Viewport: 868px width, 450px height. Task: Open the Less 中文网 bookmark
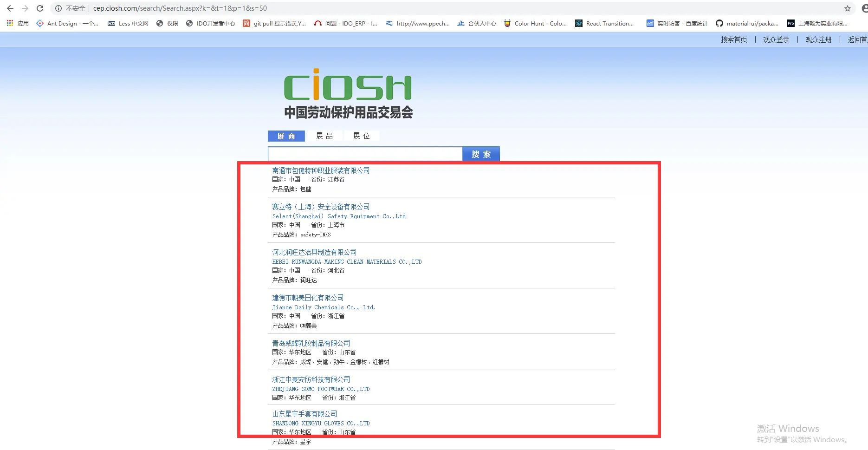(x=128, y=23)
